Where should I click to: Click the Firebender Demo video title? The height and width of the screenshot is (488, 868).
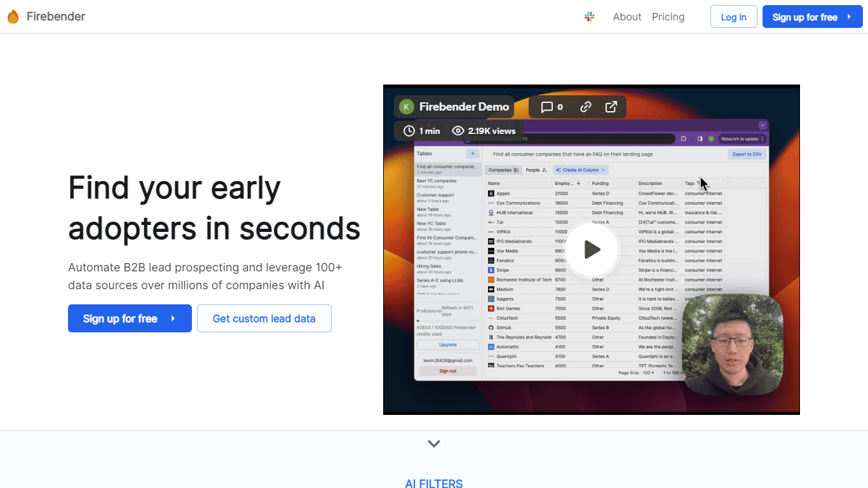tap(464, 107)
